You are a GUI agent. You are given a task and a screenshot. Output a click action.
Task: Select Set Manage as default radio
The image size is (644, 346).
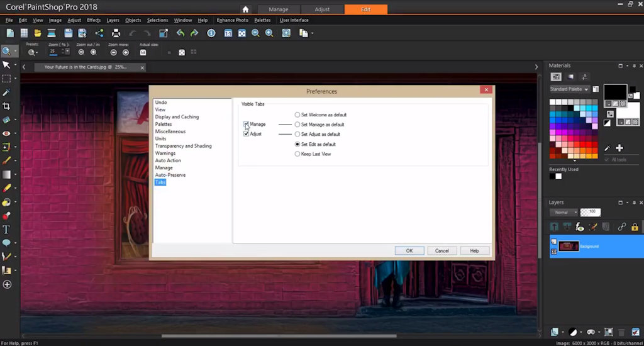pos(297,125)
